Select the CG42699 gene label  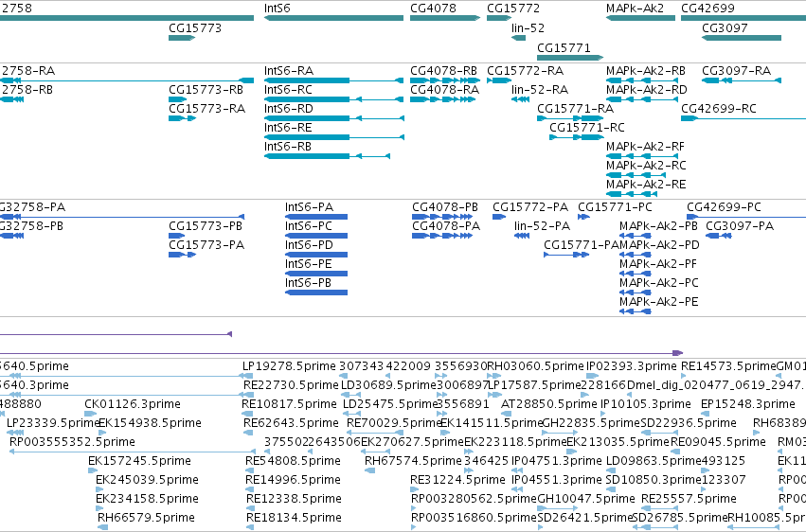point(707,9)
